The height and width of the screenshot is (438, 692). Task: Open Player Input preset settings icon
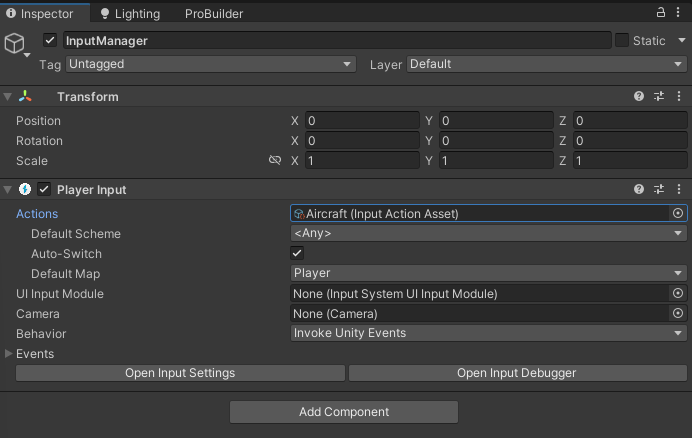(659, 189)
